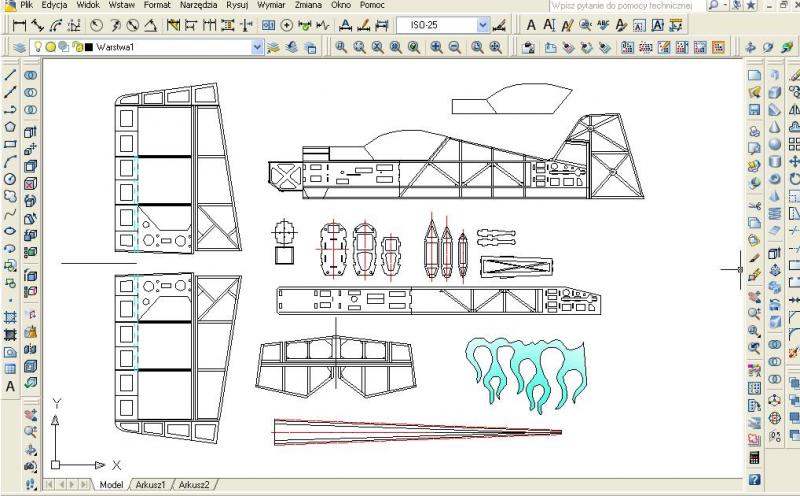This screenshot has height=496, width=800.
Task: Open the Rysuj menu
Action: 237,5
